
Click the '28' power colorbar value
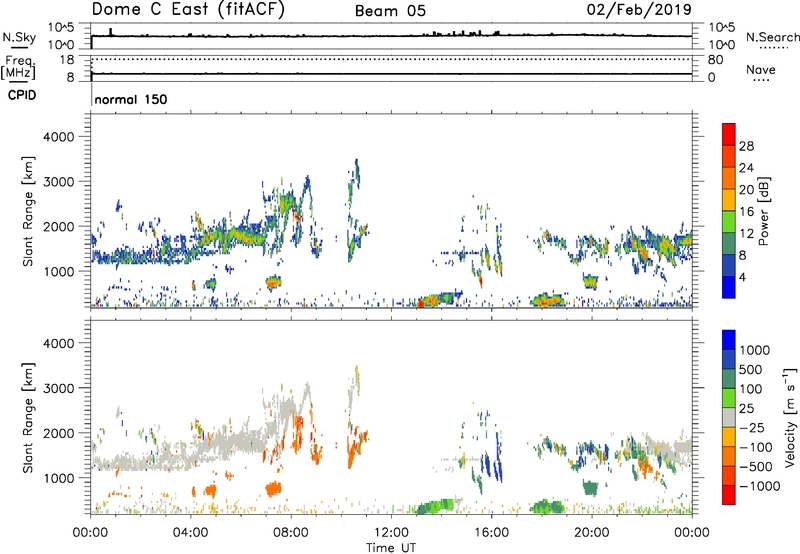[746, 146]
